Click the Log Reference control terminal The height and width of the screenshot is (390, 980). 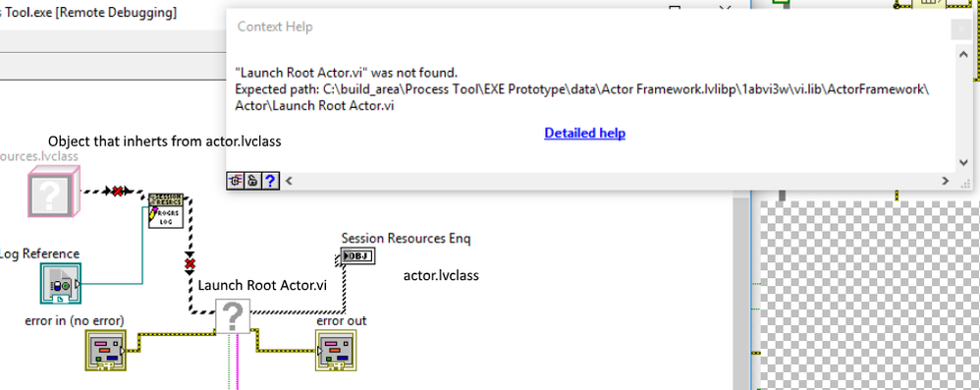[61, 284]
